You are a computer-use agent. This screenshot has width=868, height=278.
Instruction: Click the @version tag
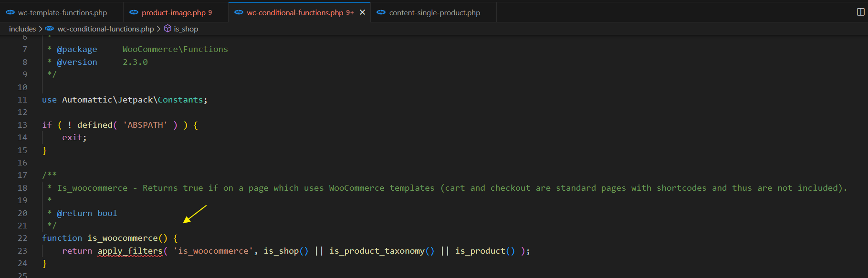[77, 62]
